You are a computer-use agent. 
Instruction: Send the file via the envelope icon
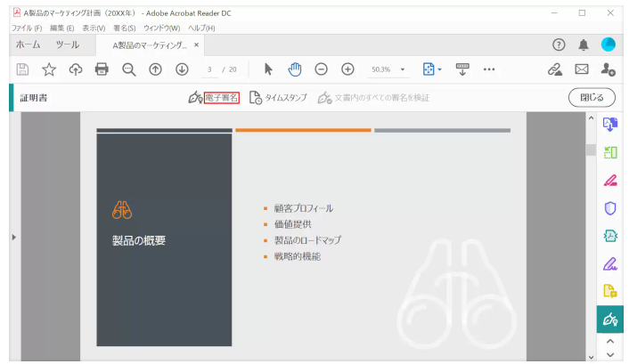(x=582, y=69)
